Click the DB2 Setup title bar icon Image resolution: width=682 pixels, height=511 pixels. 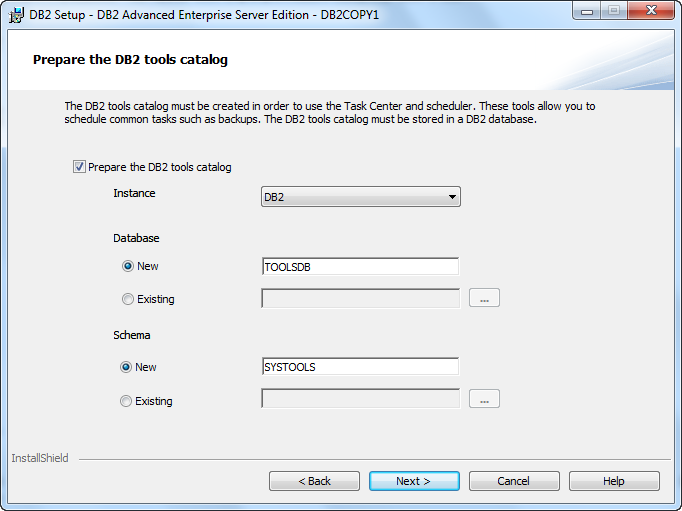(x=17, y=15)
